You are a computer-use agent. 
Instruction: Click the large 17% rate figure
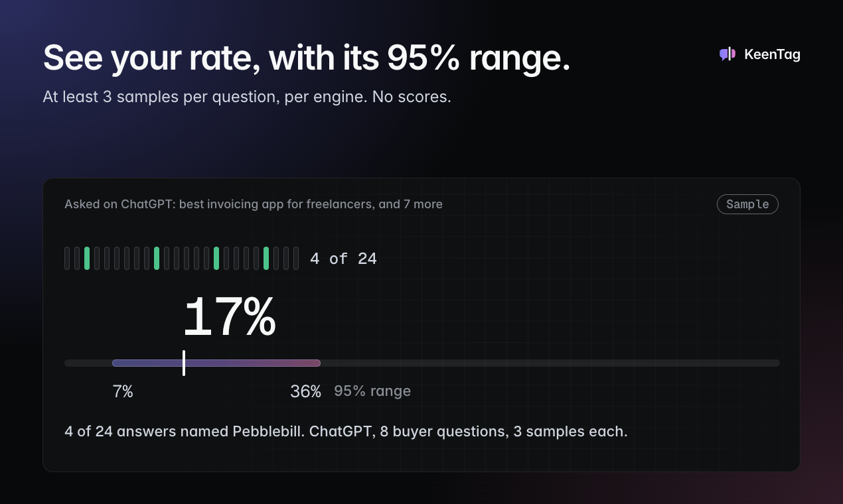pyautogui.click(x=229, y=318)
